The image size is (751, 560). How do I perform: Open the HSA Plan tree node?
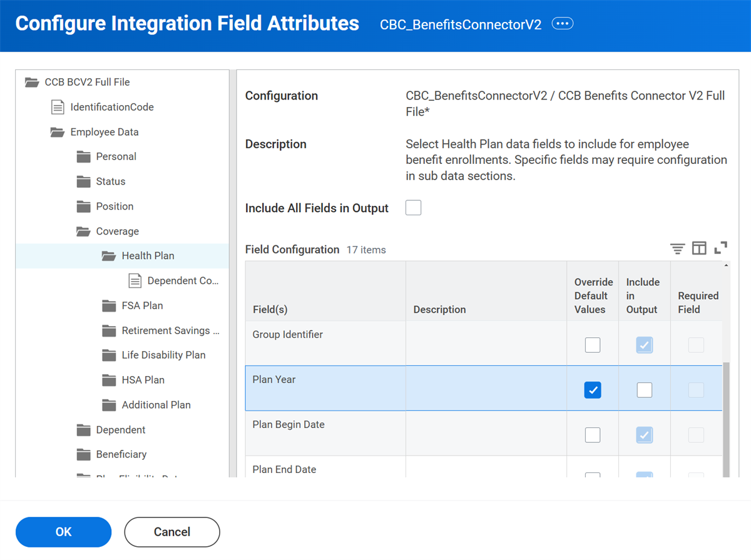tap(143, 380)
